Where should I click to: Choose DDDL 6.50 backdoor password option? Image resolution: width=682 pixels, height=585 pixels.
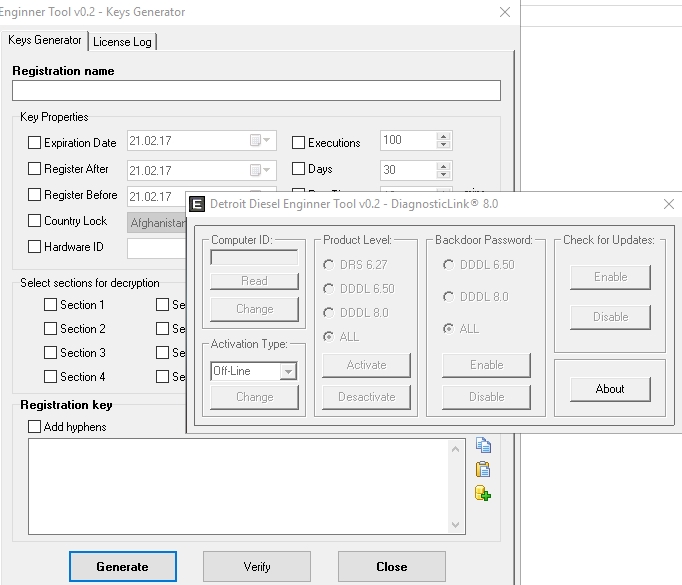(448, 264)
